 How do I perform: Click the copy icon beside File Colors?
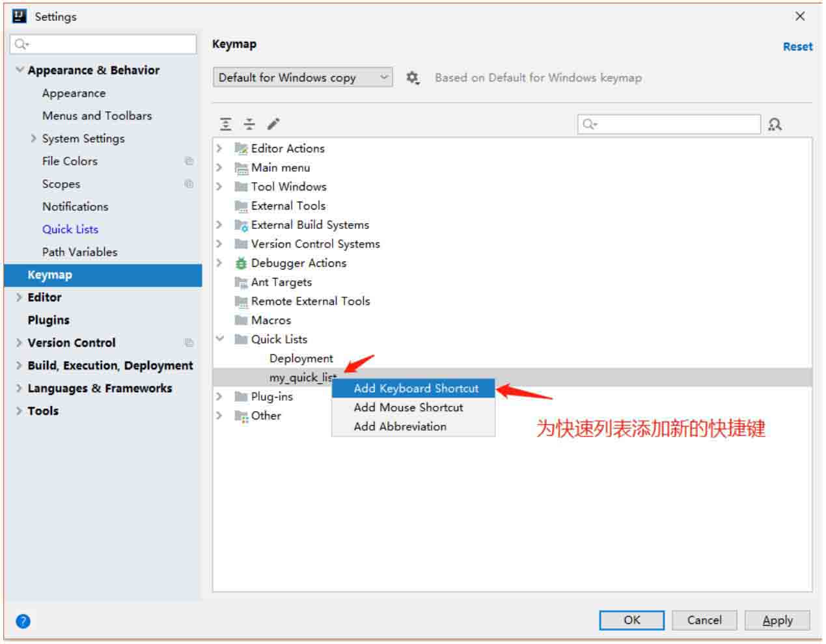click(x=189, y=161)
